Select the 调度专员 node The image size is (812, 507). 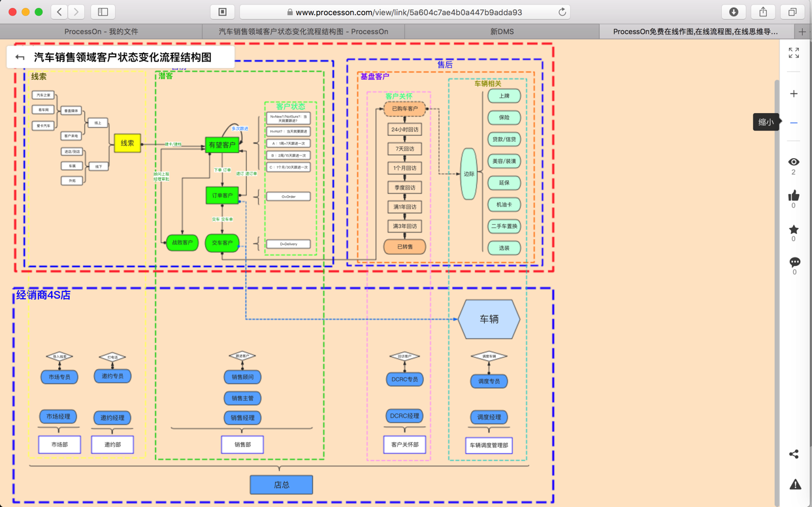pos(489,381)
